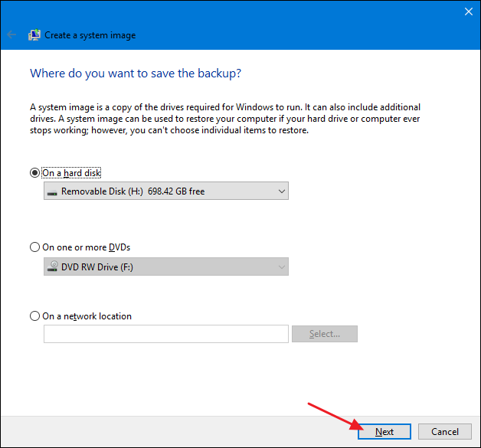
Task: Expand the hard disk dropdown arrow
Action: click(x=280, y=191)
